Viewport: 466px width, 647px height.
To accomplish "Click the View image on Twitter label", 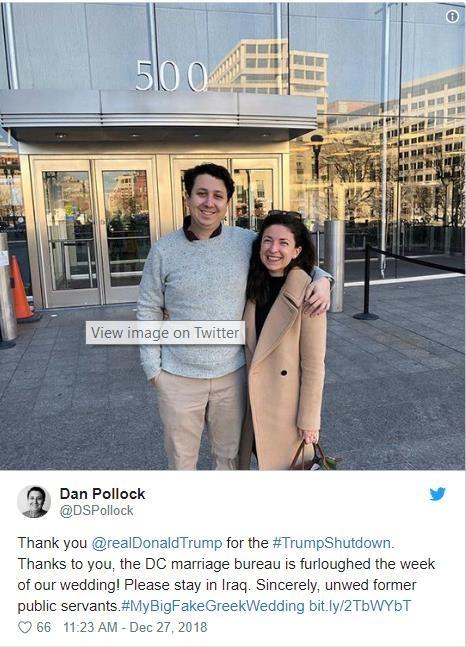I will (165, 333).
